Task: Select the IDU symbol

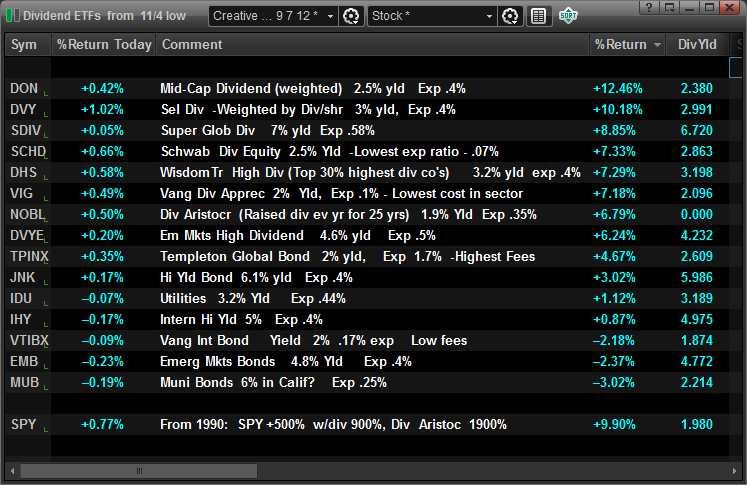Action: 21,298
